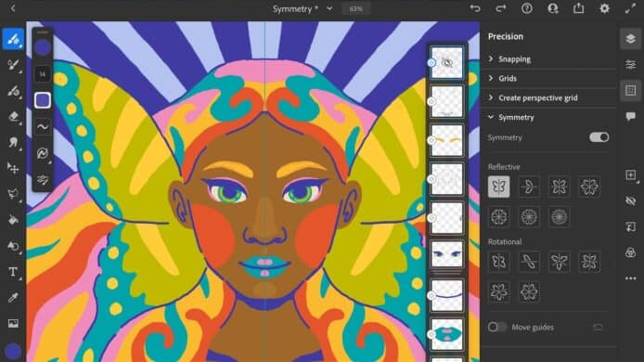
Task: Select the Shapes tool
Action: coord(13,246)
